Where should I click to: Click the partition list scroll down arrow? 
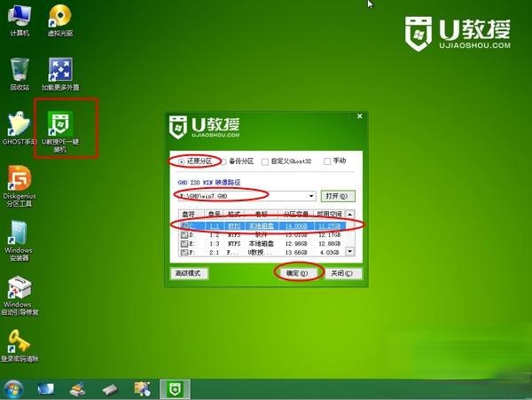(350, 251)
